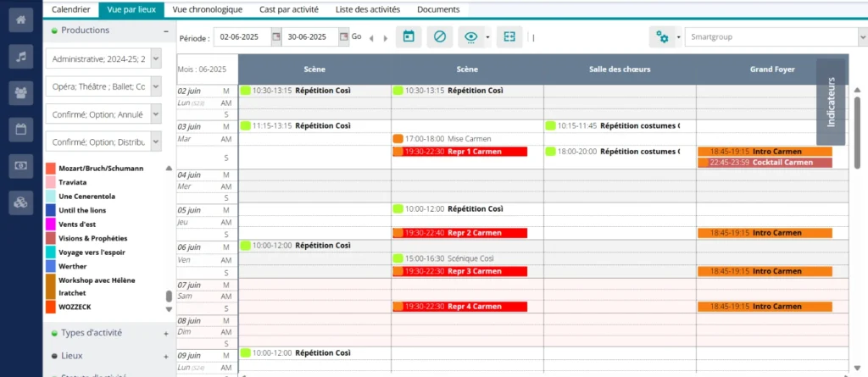
Task: Click the Traviata pink color swatch
Action: (51, 182)
